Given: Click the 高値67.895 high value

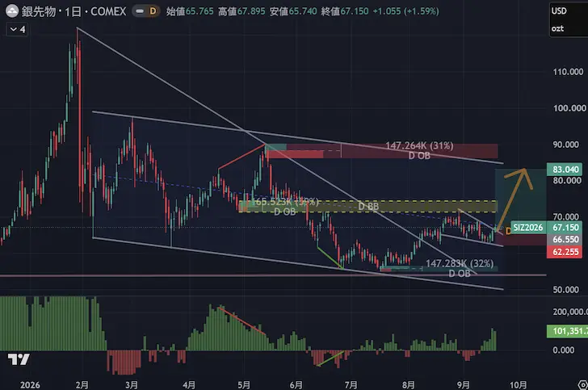Looking at the screenshot, I should [x=241, y=11].
